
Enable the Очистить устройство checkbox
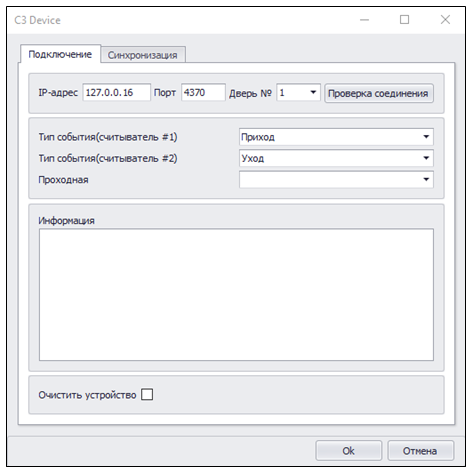(x=147, y=394)
